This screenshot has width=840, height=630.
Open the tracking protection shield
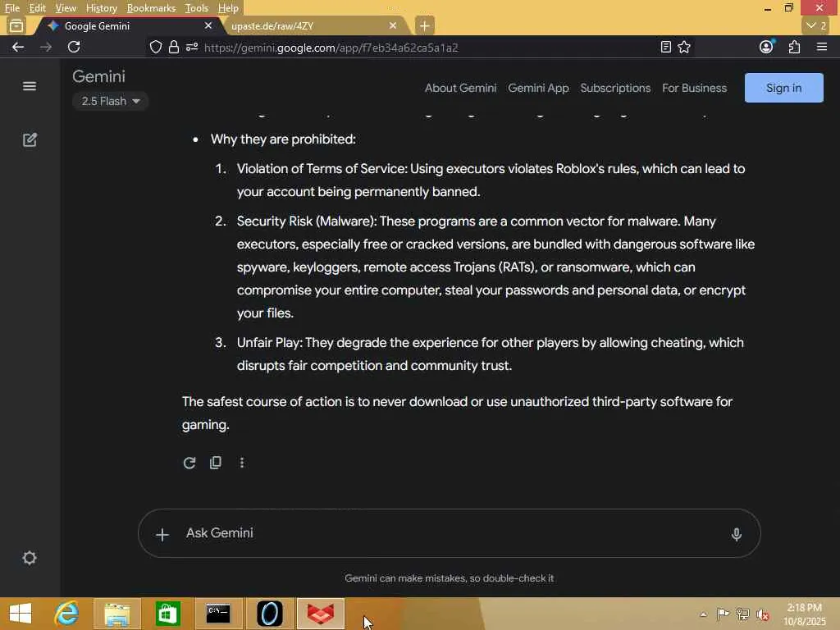[x=155, y=47]
